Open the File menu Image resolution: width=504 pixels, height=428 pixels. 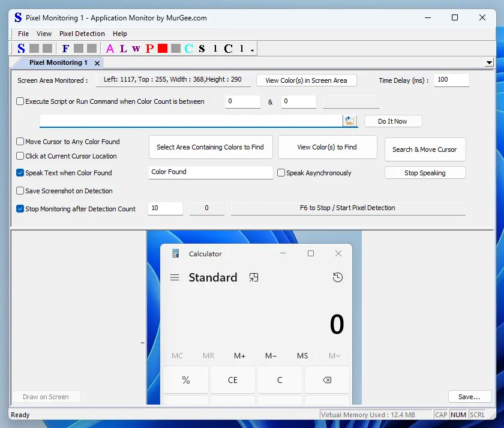click(x=23, y=34)
